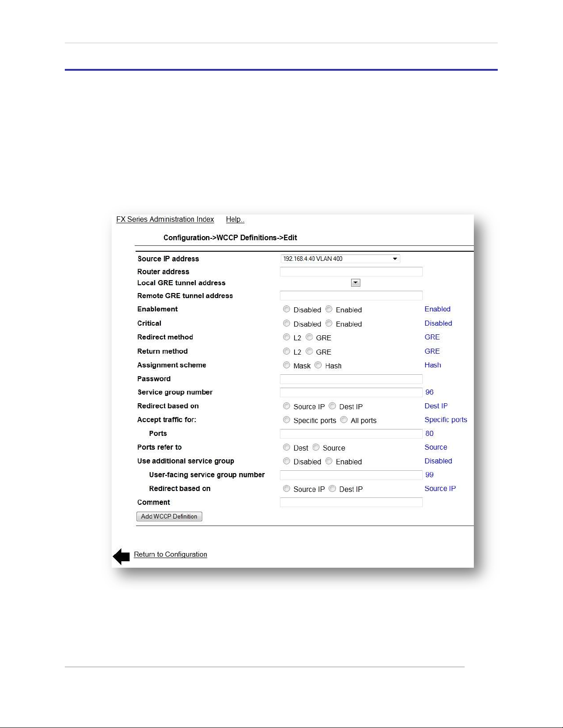The height and width of the screenshot is (728, 563).
Task: Click the Comment input field
Action: pyautogui.click(x=351, y=502)
